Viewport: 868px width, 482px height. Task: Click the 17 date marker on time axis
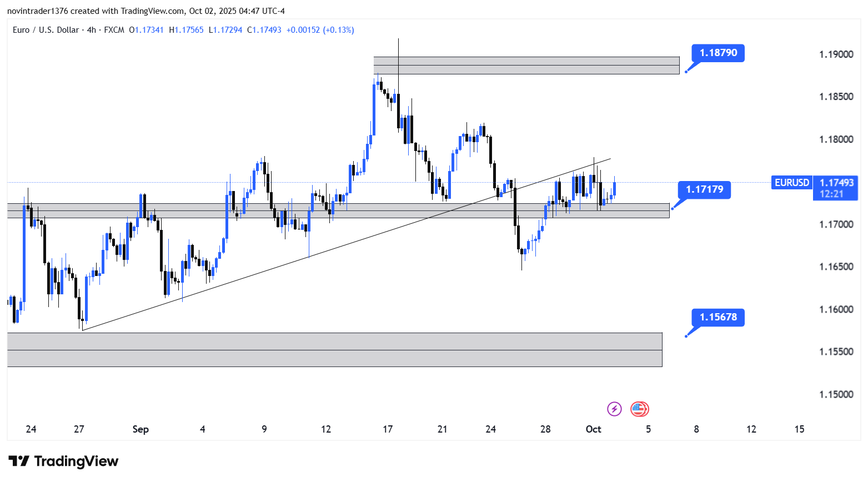click(x=388, y=429)
